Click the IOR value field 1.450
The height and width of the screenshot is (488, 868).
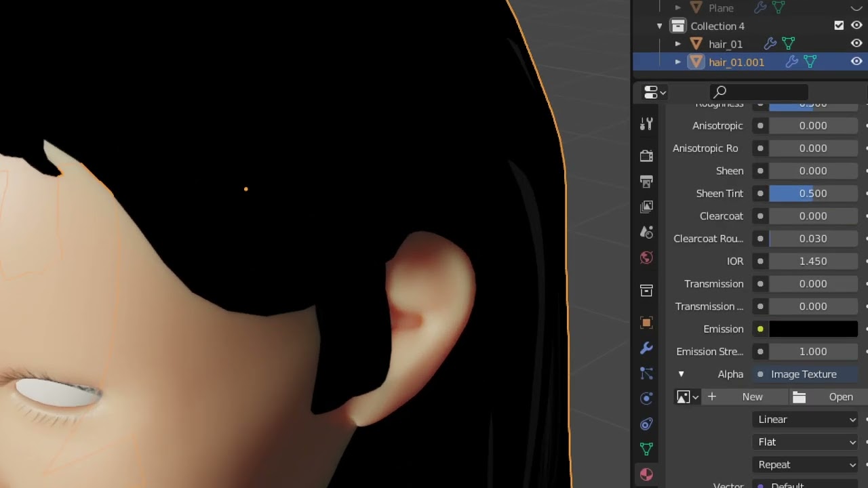(813, 261)
